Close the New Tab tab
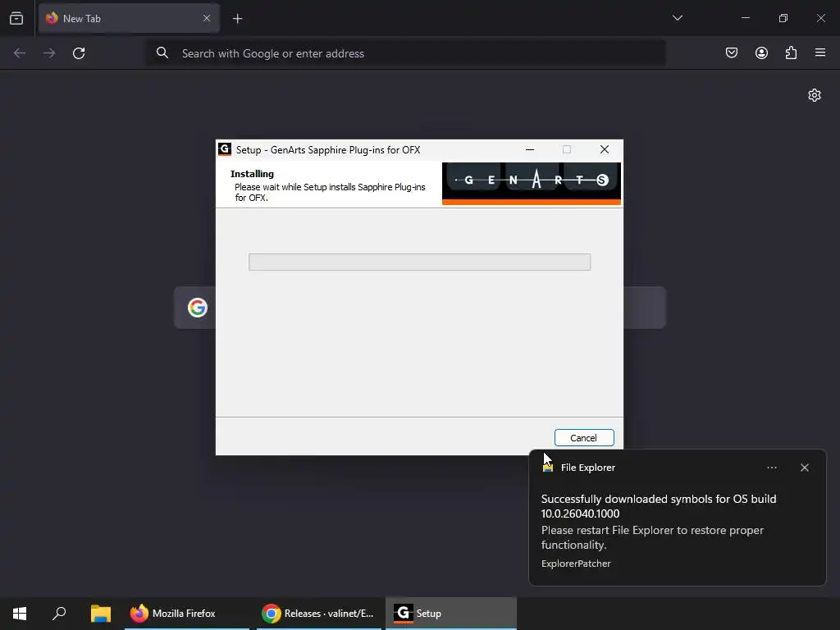Image resolution: width=840 pixels, height=630 pixels. 207,18
